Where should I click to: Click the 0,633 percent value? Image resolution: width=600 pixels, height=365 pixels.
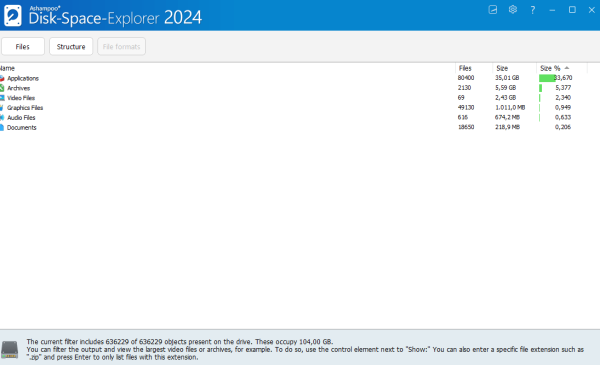pyautogui.click(x=563, y=117)
